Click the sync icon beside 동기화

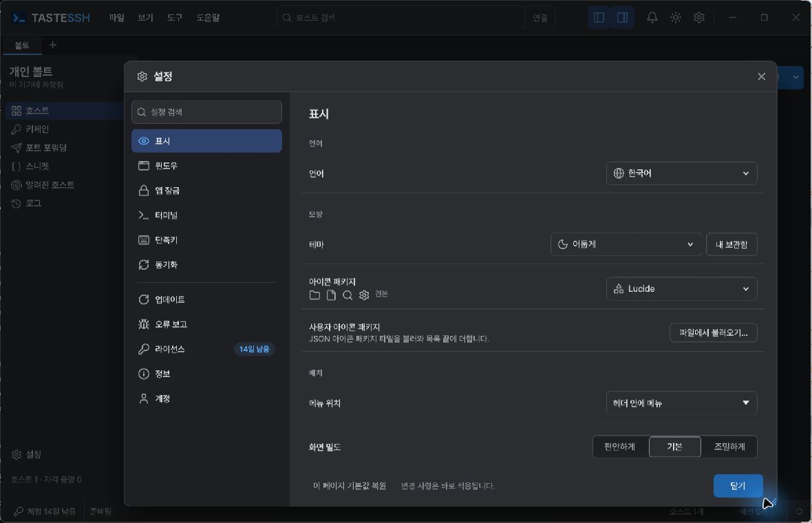coord(143,265)
